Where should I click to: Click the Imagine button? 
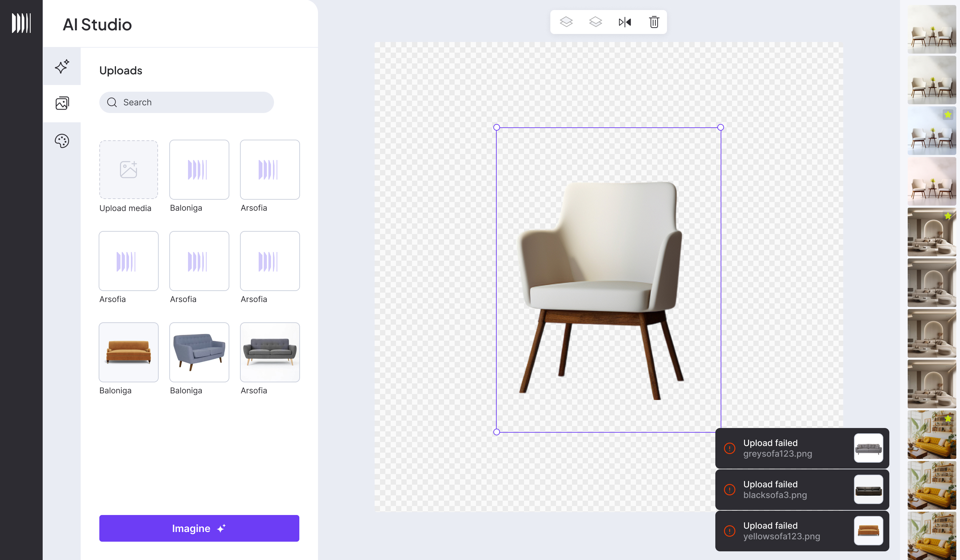click(x=199, y=528)
